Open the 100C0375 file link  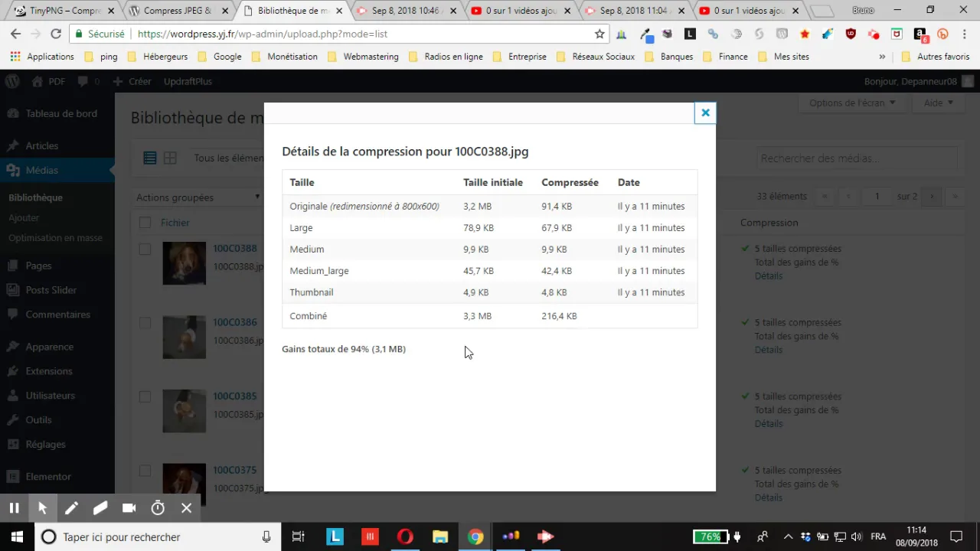coord(235,470)
